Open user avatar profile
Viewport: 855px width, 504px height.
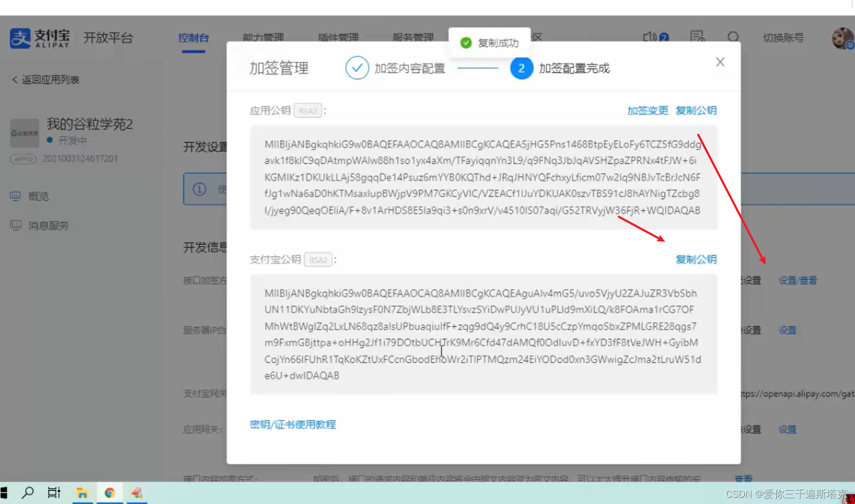tap(842, 38)
